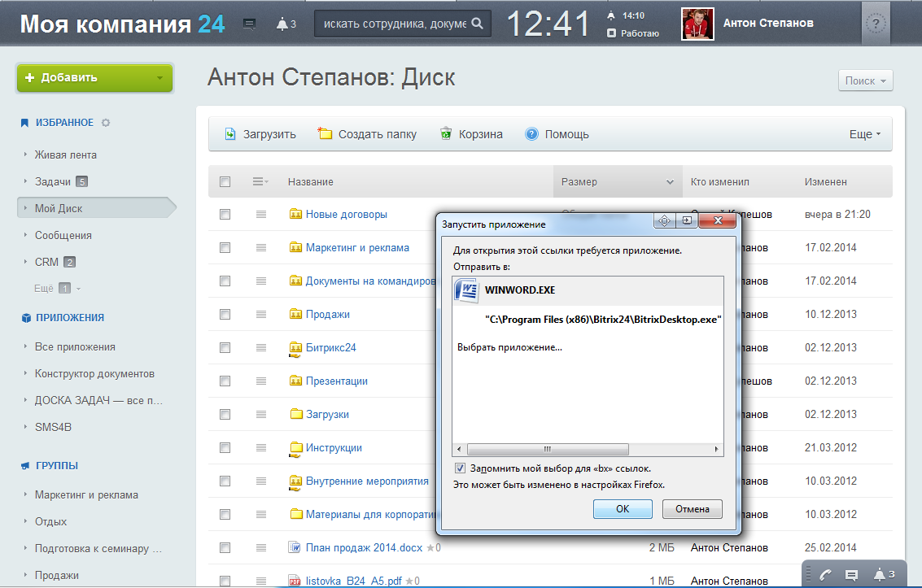Click OK in the launch application dialog
Screen dimensions: 922x588
coord(623,508)
